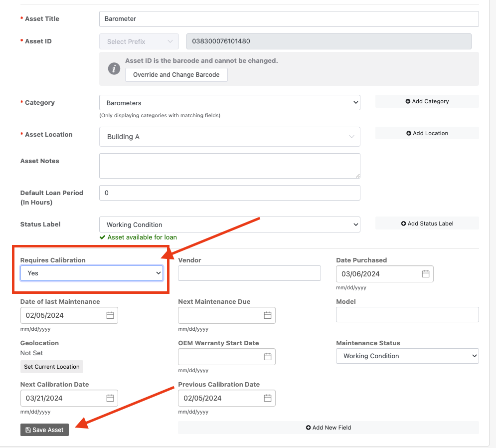Expand the Requires Calibration dropdown

[x=92, y=273]
